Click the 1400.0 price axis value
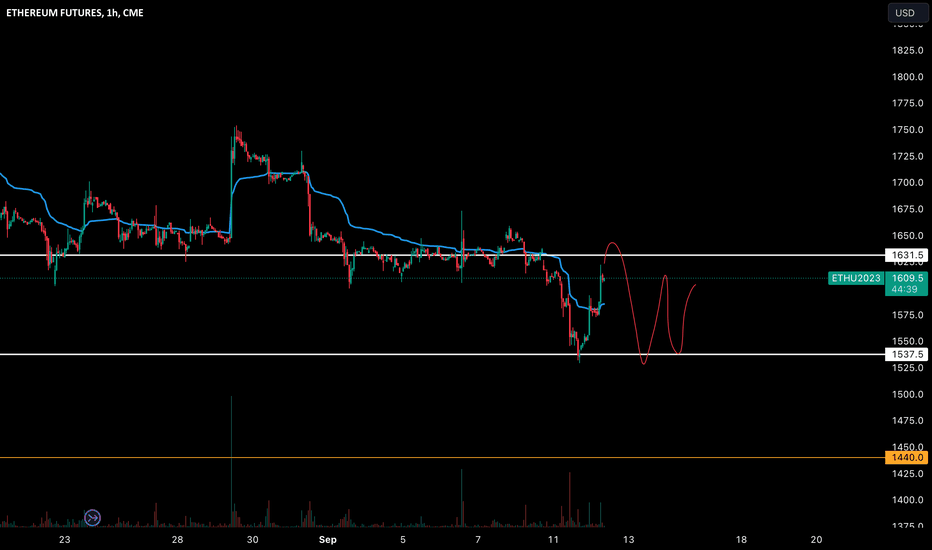 [908, 500]
